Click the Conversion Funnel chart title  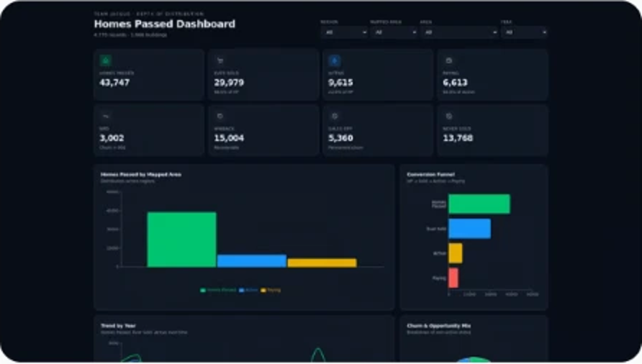click(x=430, y=174)
